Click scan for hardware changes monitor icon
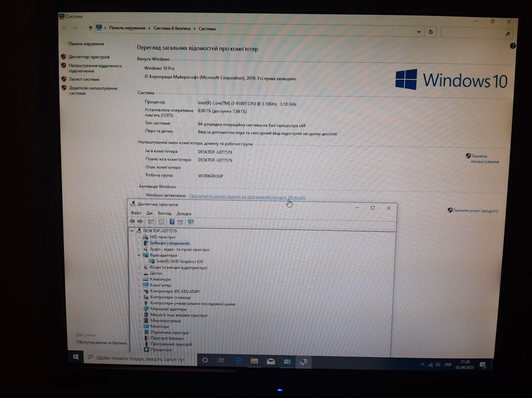 click(191, 222)
